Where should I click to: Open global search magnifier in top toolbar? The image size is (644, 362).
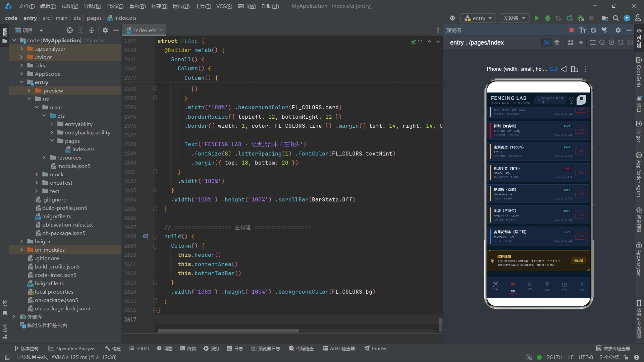[x=616, y=18]
